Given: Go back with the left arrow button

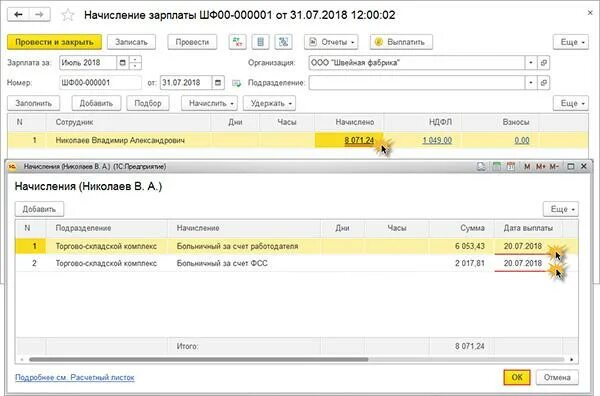Looking at the screenshot, I should click(x=18, y=15).
